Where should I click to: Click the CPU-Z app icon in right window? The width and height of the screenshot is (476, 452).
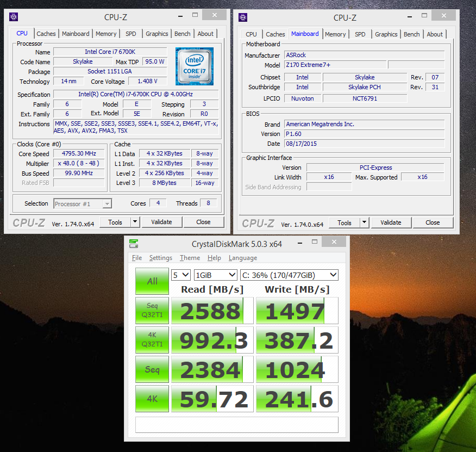click(x=243, y=17)
